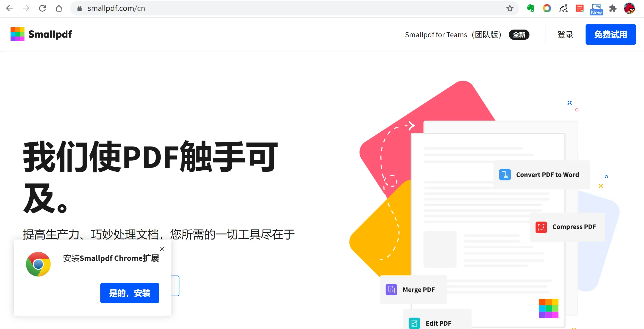Click the Convert PDF to Word label
The height and width of the screenshot is (329, 644).
547,175
